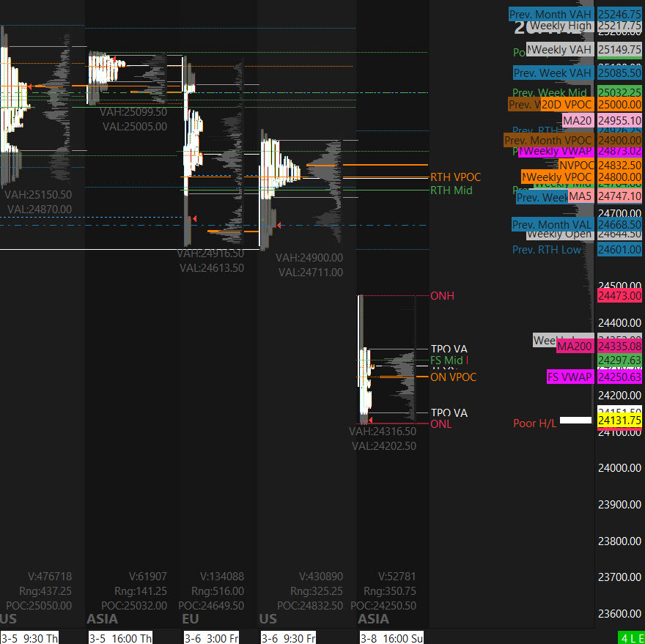Select the MA200 price level tag

coord(575,346)
